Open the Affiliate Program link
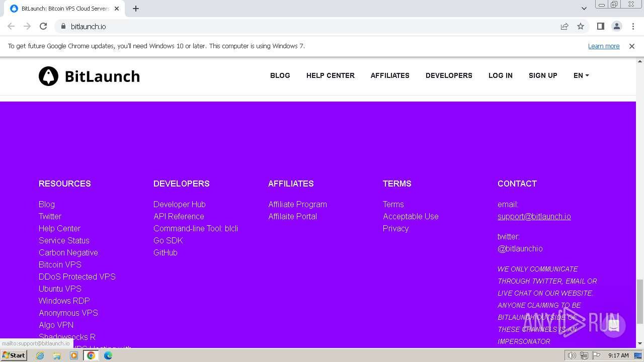 297,204
